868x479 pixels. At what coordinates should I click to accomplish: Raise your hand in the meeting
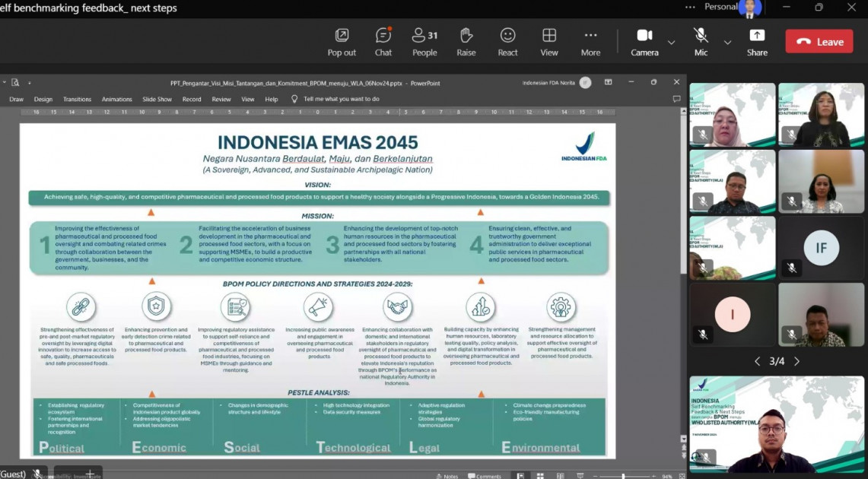point(466,42)
